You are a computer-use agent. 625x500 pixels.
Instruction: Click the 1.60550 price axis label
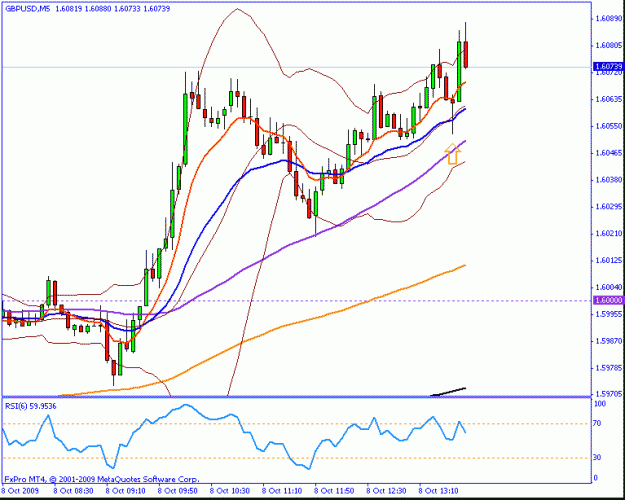pos(608,126)
